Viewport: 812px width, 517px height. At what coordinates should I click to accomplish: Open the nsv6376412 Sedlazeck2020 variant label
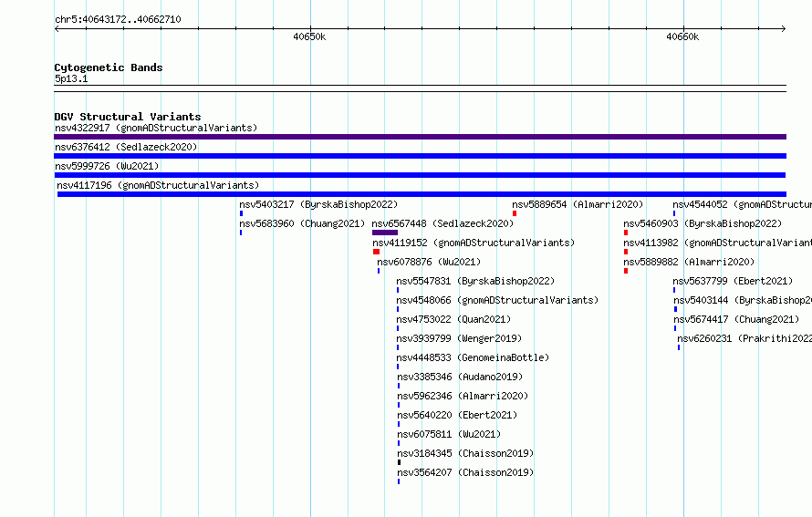coord(126,147)
